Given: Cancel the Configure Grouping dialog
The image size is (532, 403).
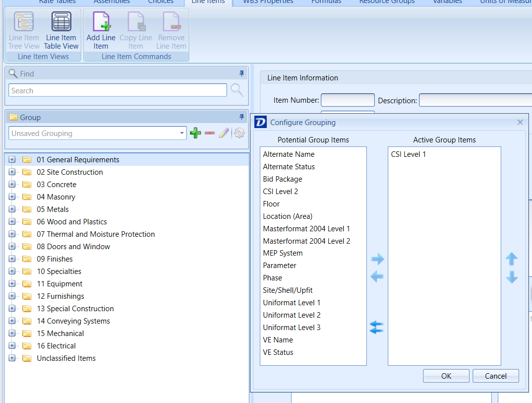Looking at the screenshot, I should (495, 376).
